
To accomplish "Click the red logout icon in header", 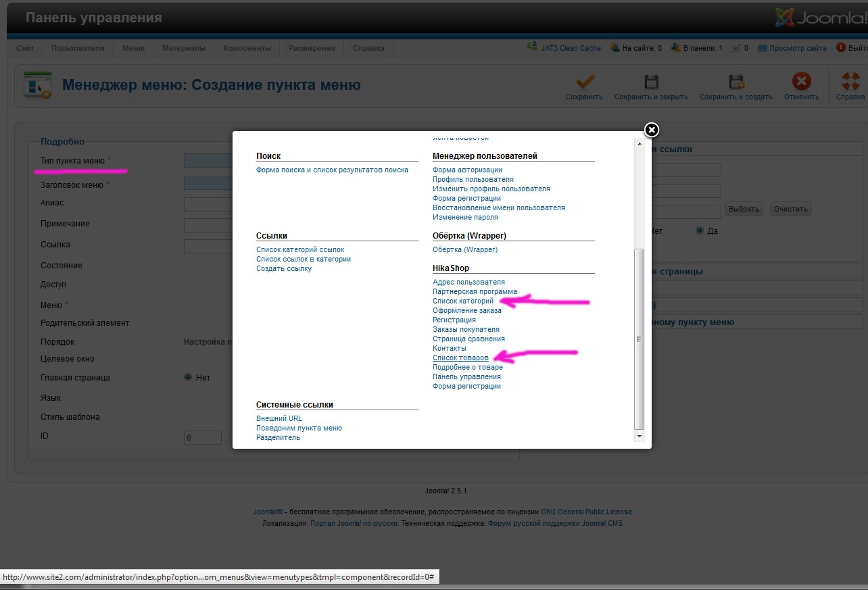I will [841, 48].
